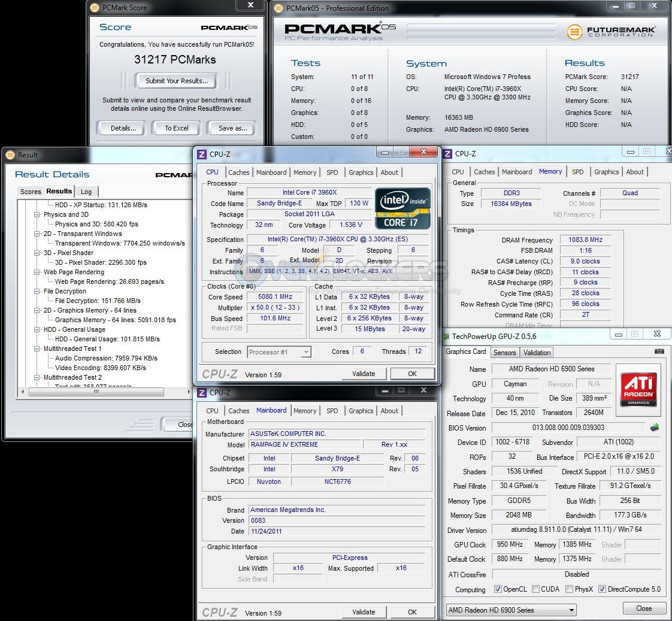Click the Result window title icon
672x621 pixels.
[11, 155]
